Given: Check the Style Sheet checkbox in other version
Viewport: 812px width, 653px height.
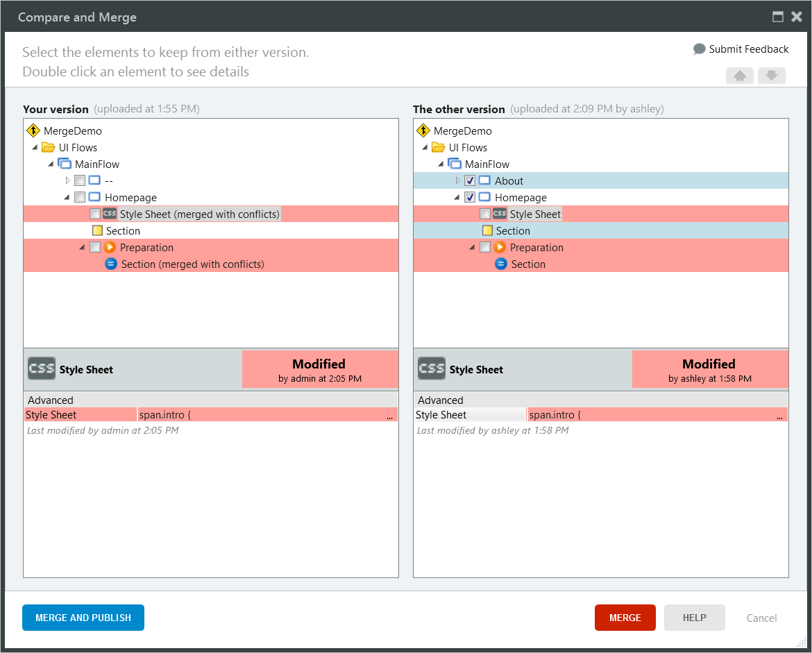Looking at the screenshot, I should coord(485,214).
